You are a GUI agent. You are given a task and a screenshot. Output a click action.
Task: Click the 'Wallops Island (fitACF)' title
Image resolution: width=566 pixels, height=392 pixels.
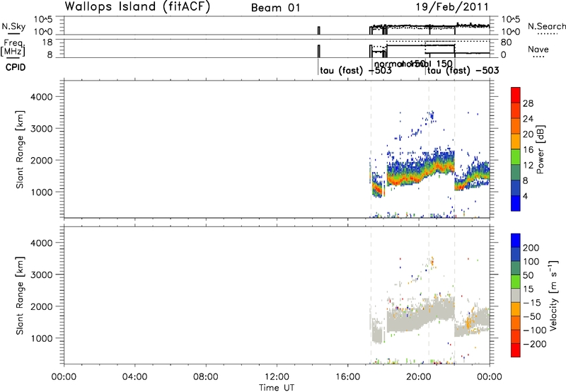click(137, 6)
